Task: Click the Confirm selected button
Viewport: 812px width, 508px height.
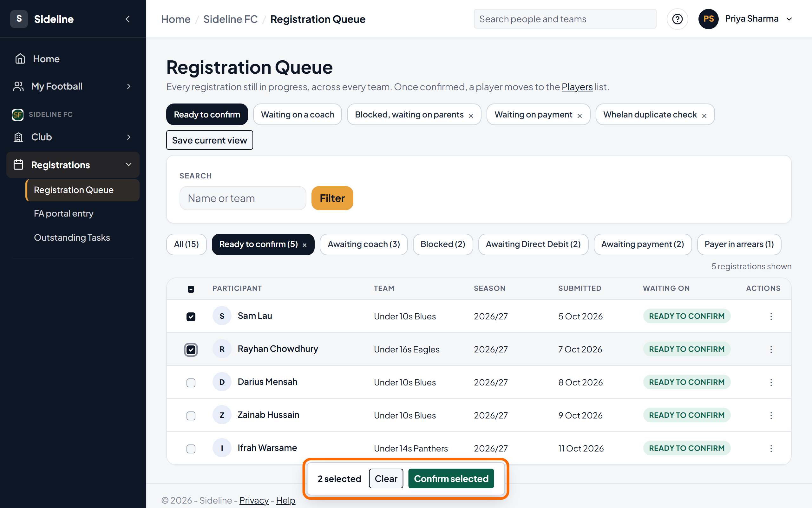Action: point(451,478)
